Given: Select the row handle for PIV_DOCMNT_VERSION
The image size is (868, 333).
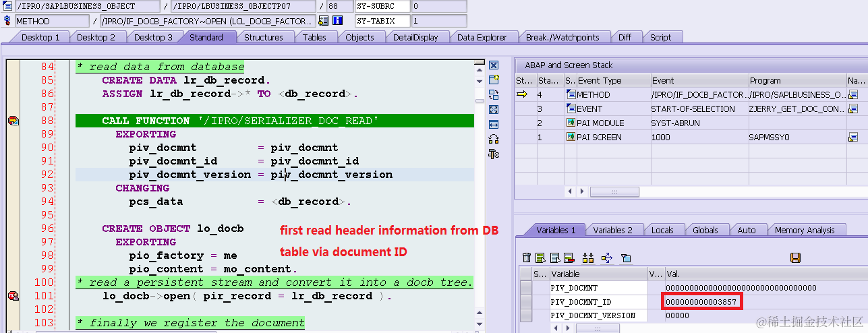Looking at the screenshot, I should click(x=526, y=315).
